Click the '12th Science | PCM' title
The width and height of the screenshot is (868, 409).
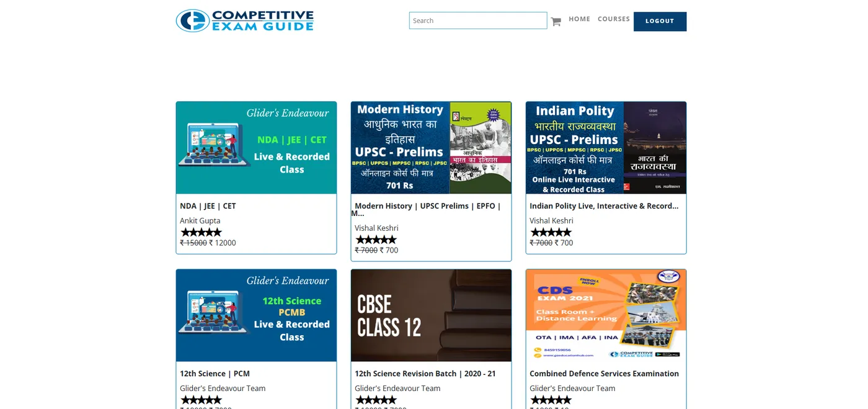(x=215, y=374)
